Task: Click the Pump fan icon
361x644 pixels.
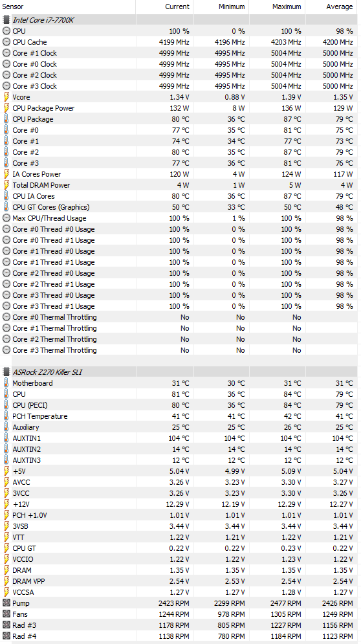Action: (x=6, y=603)
